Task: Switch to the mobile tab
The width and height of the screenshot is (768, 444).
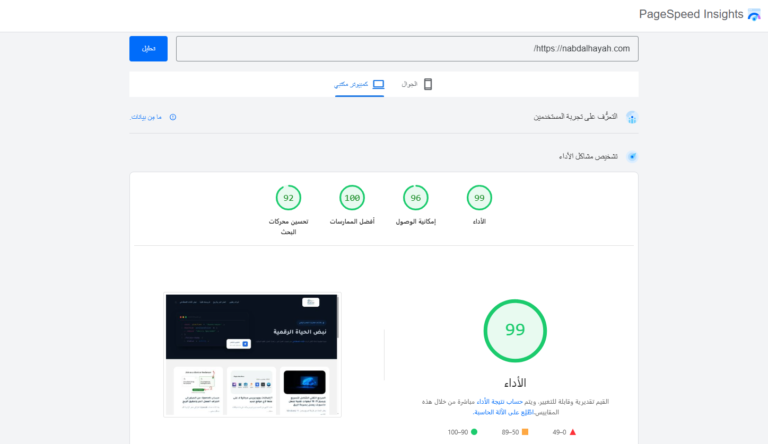Action: (x=416, y=84)
